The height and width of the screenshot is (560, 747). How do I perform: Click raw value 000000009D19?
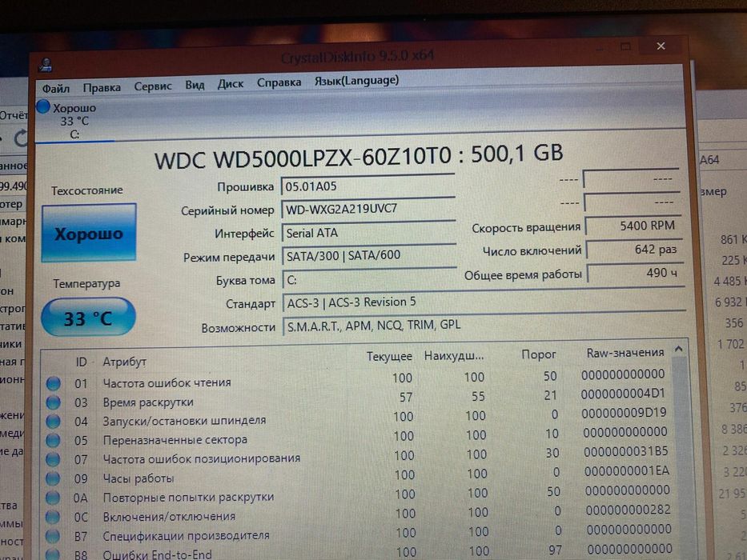click(x=625, y=413)
